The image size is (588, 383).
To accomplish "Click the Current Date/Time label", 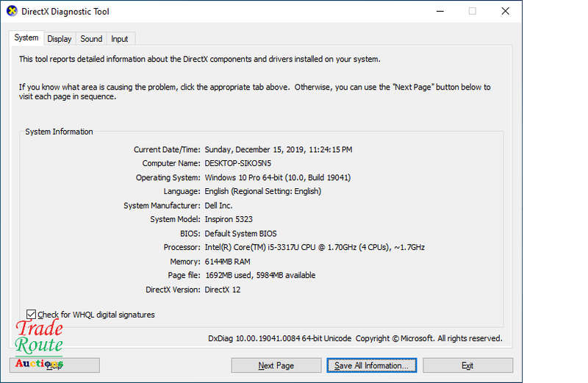I will (x=167, y=150).
